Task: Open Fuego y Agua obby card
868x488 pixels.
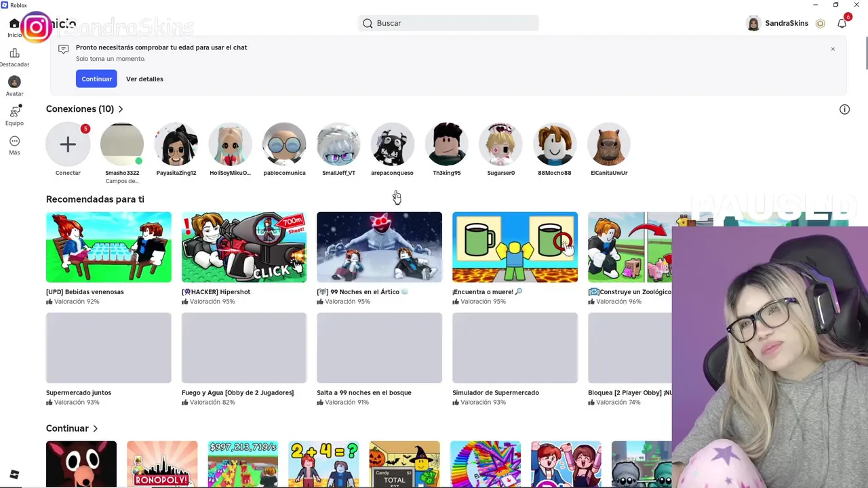Action: pyautogui.click(x=244, y=359)
